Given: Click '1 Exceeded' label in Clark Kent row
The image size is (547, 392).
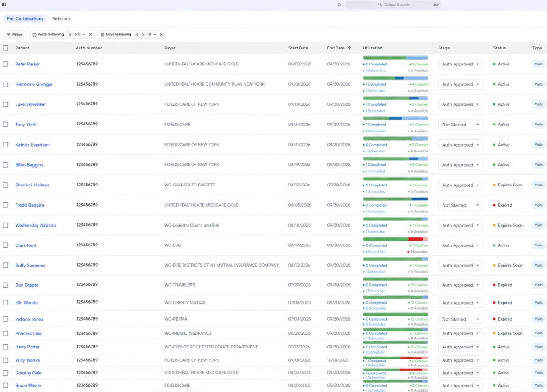Looking at the screenshot, I should click(418, 252).
